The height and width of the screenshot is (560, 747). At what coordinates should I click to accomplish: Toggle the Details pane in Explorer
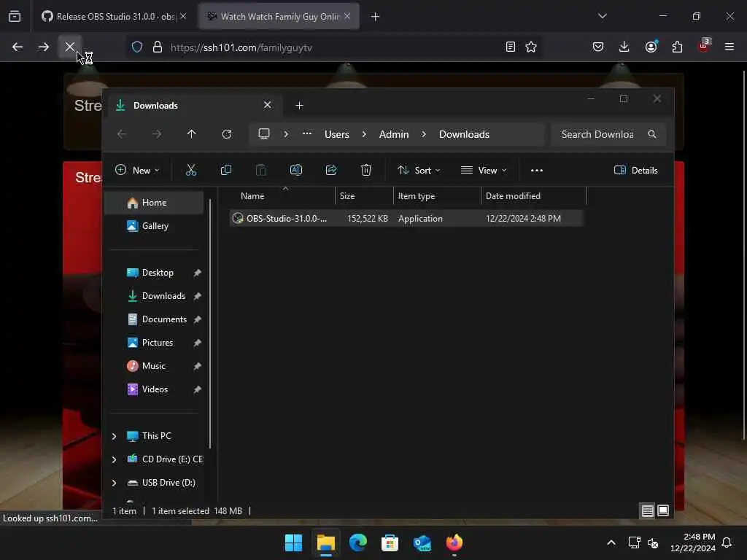click(x=635, y=171)
